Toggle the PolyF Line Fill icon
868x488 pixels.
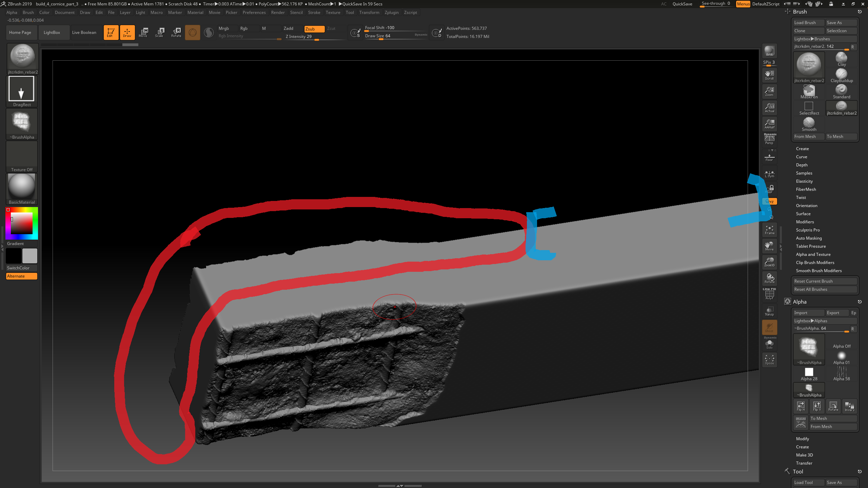(x=769, y=294)
